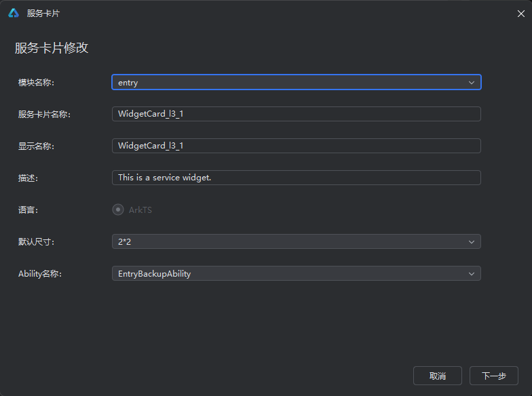Click the 模块名称 field label
Image resolution: width=532 pixels, height=396 pixels.
[x=37, y=83]
